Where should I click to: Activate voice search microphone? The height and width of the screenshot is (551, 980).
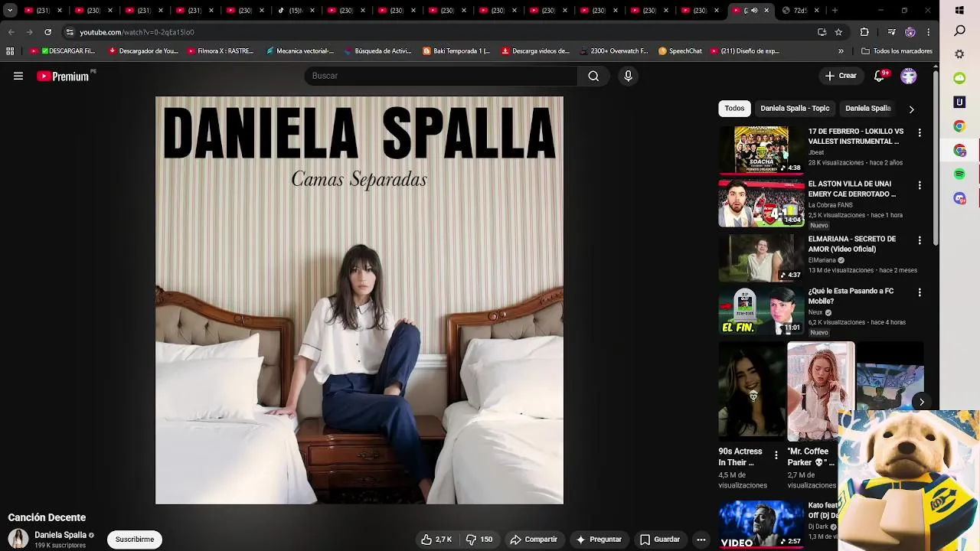pyautogui.click(x=628, y=76)
